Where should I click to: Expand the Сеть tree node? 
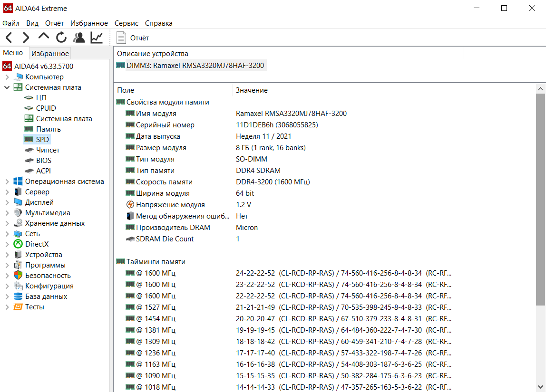tap(7, 234)
